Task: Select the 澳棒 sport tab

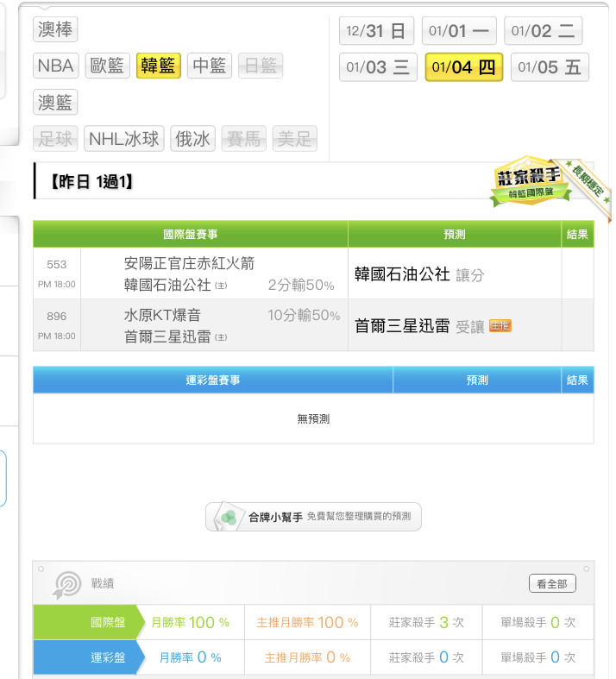Action: 55,29
